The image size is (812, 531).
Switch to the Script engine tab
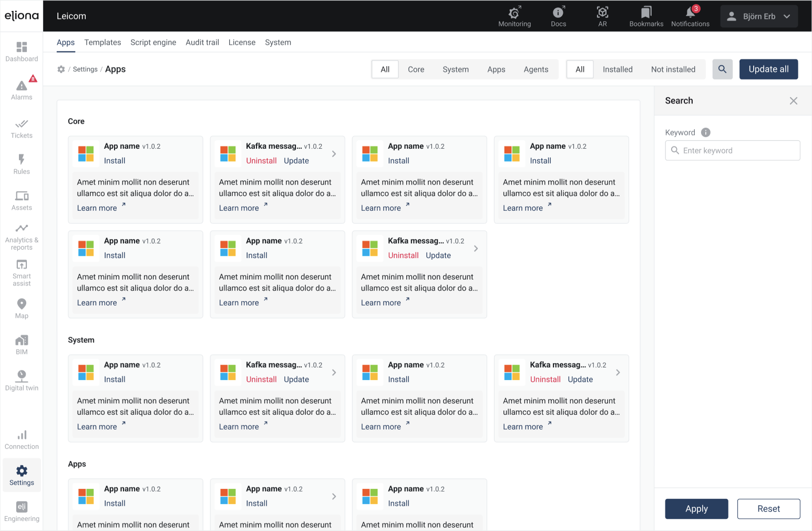(153, 43)
